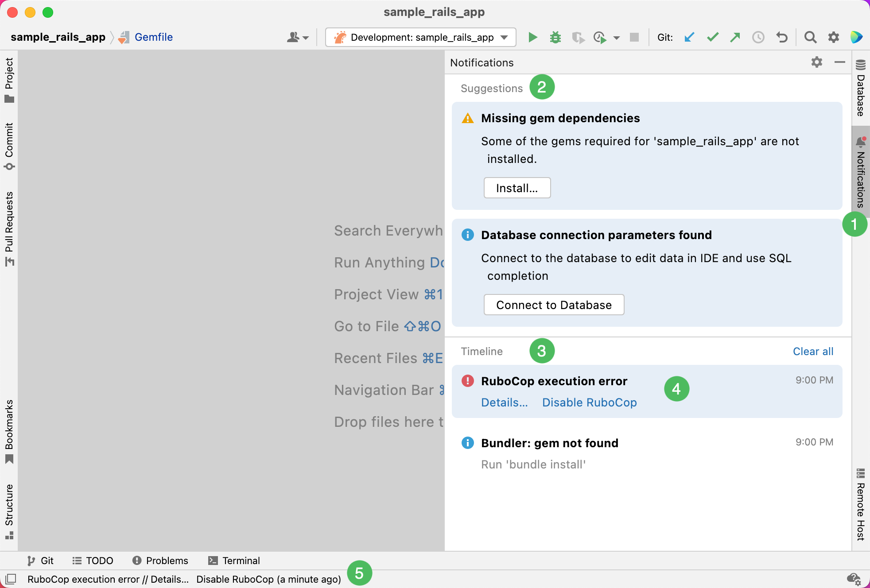Open the Commit dialog via checkmark icon

[x=712, y=37]
